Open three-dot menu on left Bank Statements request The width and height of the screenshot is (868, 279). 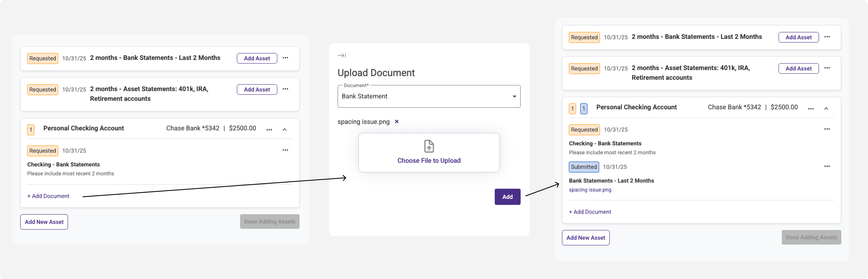click(285, 58)
